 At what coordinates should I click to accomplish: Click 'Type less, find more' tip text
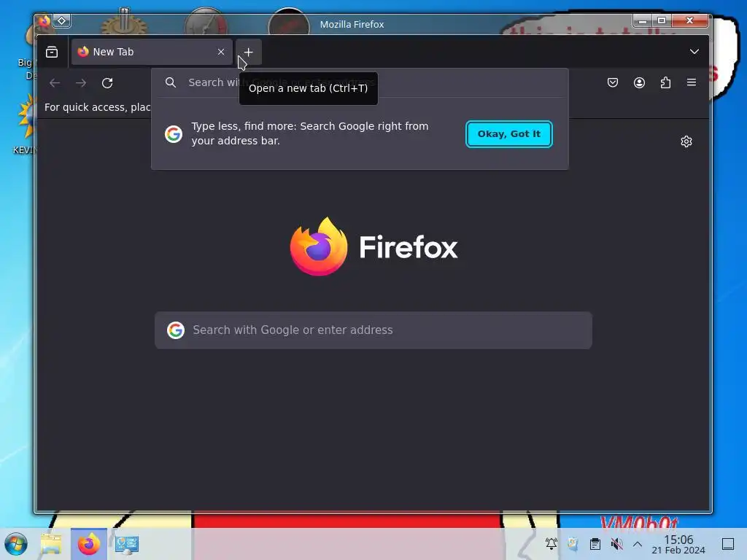click(309, 133)
